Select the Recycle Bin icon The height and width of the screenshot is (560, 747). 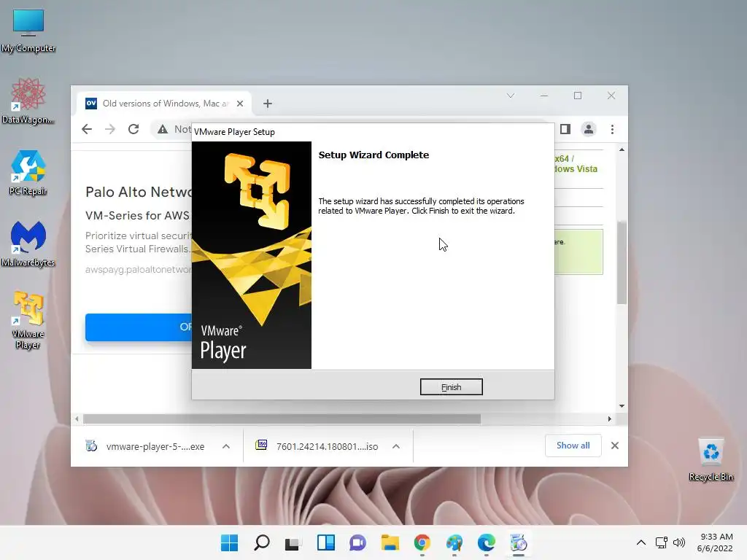[711, 460]
